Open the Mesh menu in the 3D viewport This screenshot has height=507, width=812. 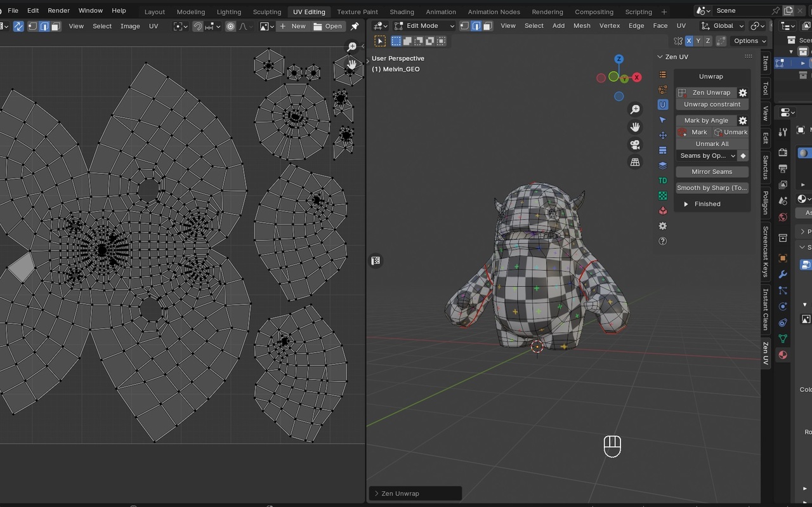(x=581, y=26)
